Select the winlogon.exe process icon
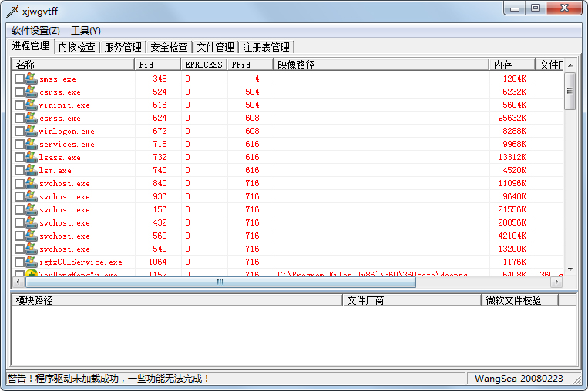 point(32,131)
